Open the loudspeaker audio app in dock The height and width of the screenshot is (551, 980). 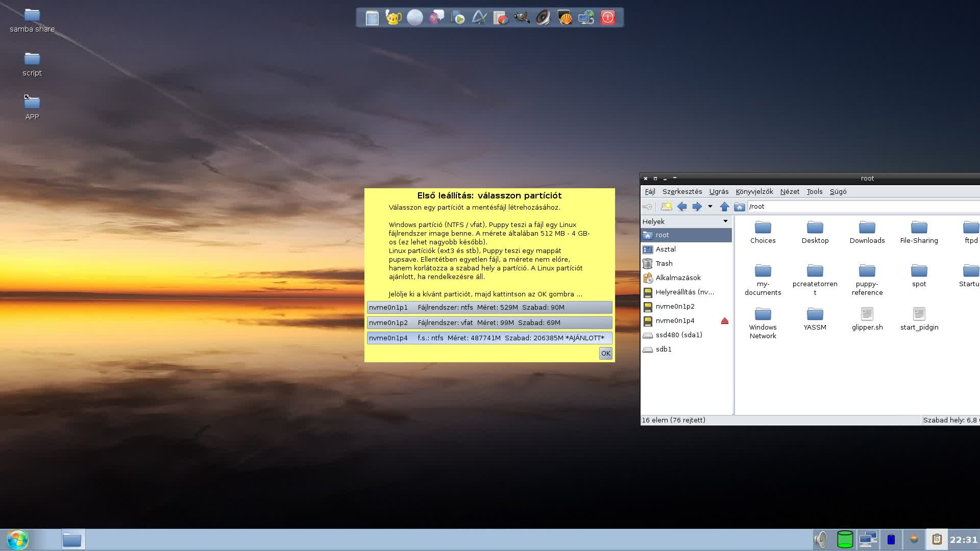coord(543,18)
